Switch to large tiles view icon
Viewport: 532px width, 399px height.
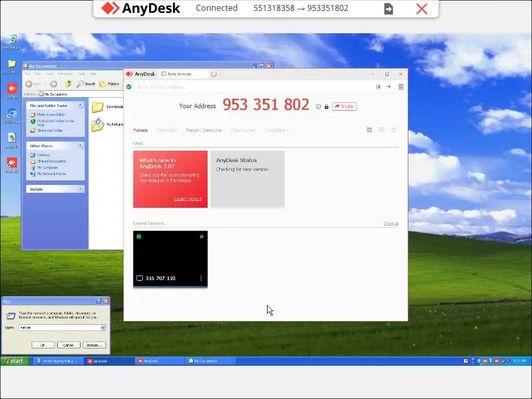369,130
